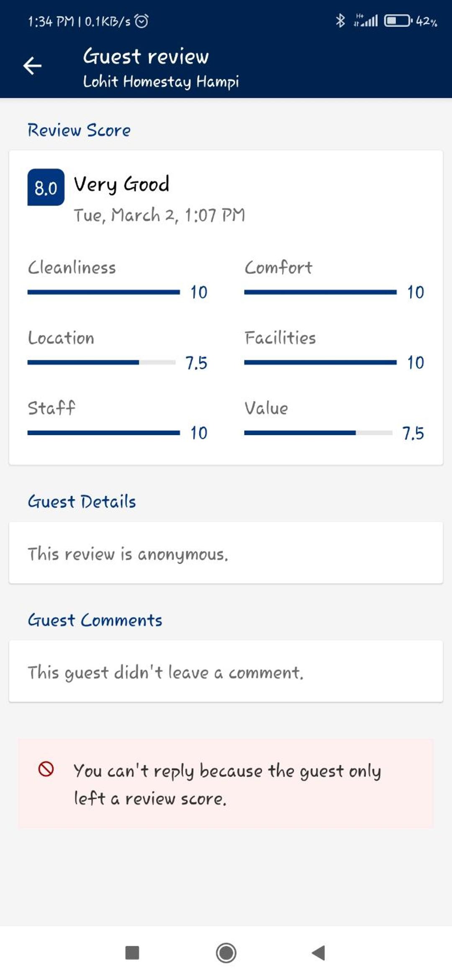452x980 pixels.
Task: Tap the can't reply notice banner
Action: coord(226,784)
